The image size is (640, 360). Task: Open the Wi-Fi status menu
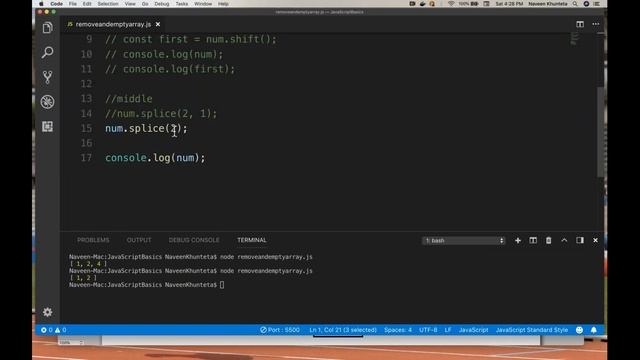point(451,4)
